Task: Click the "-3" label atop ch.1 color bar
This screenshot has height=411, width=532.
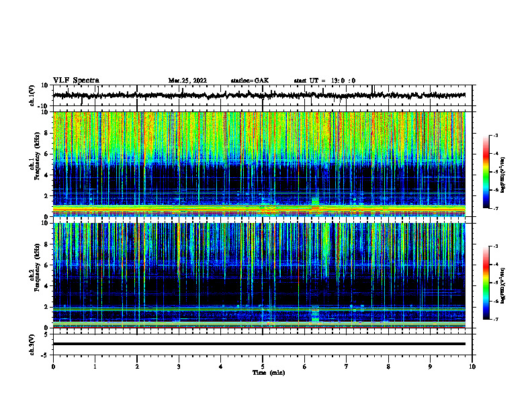Action: [x=495, y=135]
